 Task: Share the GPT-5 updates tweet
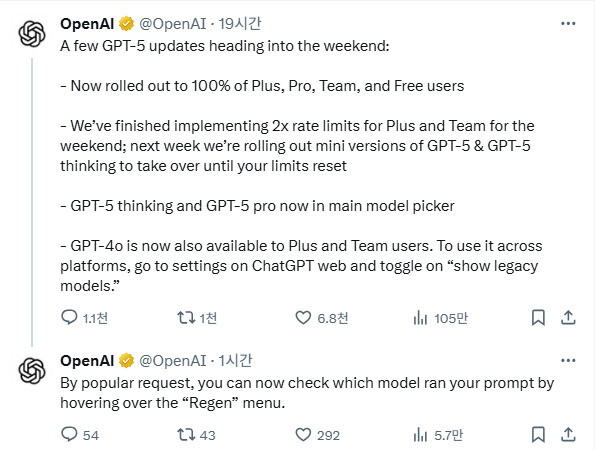click(x=568, y=318)
